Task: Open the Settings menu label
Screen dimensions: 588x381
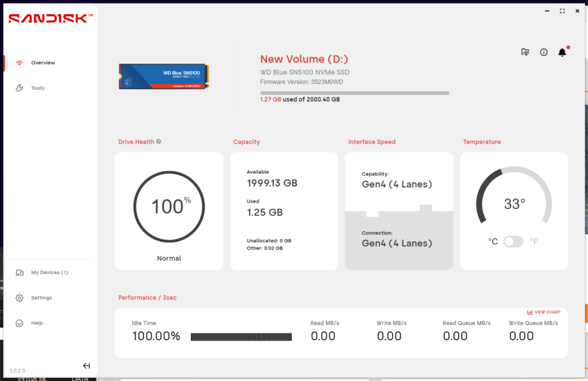Action: tap(41, 298)
